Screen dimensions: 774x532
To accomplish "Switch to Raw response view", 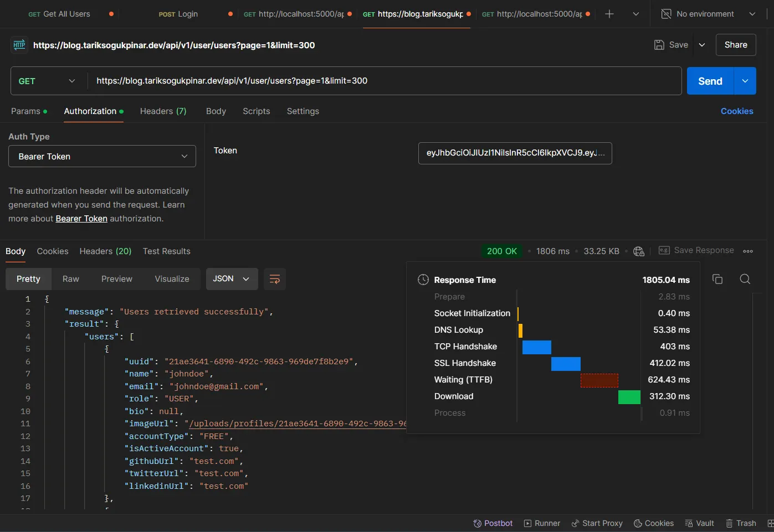I will click(x=71, y=279).
